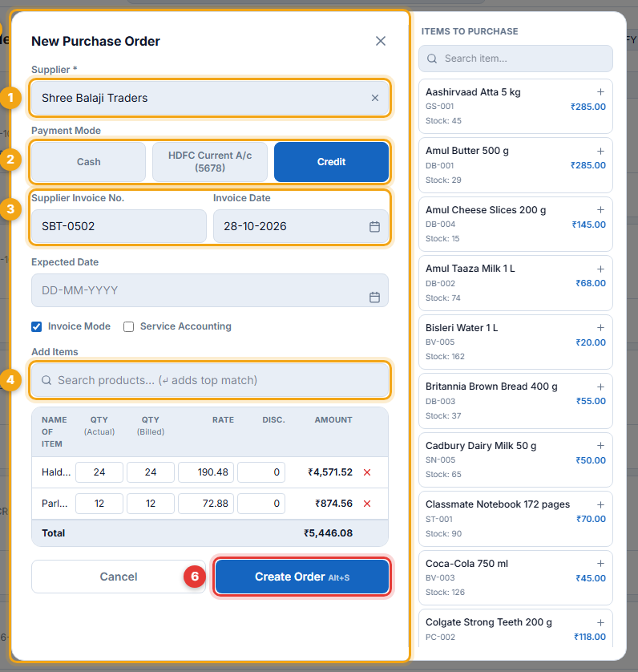Add Amul Taaza Milk 1 L with plus
The width and height of the screenshot is (638, 672).
(x=600, y=269)
